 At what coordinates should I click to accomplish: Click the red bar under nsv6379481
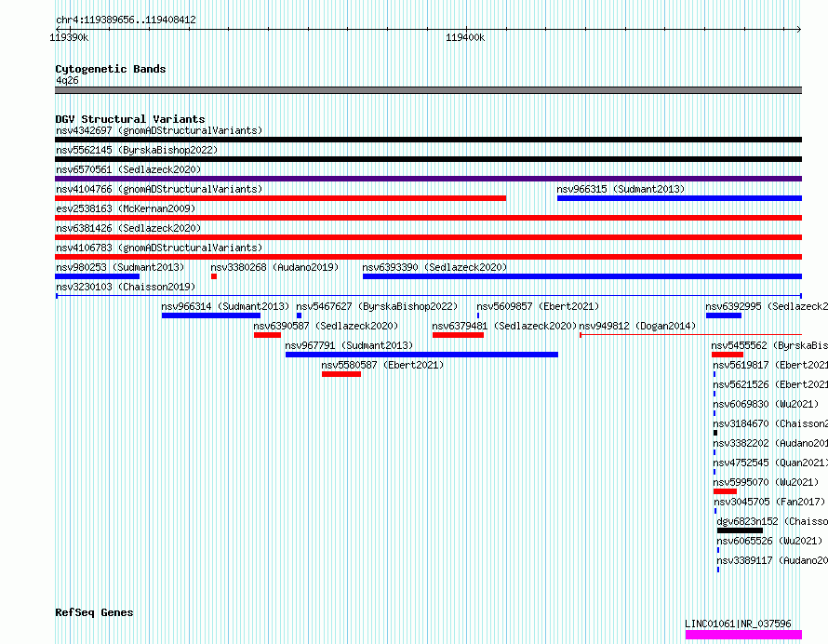click(x=458, y=335)
